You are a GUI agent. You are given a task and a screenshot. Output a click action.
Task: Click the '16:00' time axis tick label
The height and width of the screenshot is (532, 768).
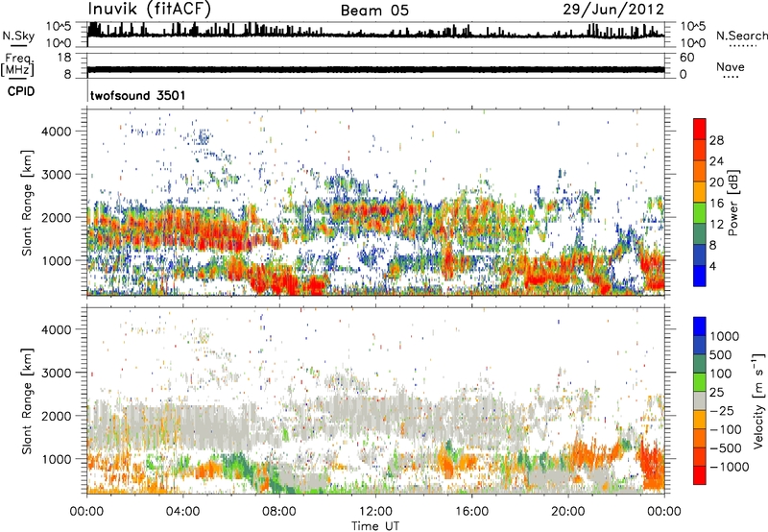click(x=471, y=512)
